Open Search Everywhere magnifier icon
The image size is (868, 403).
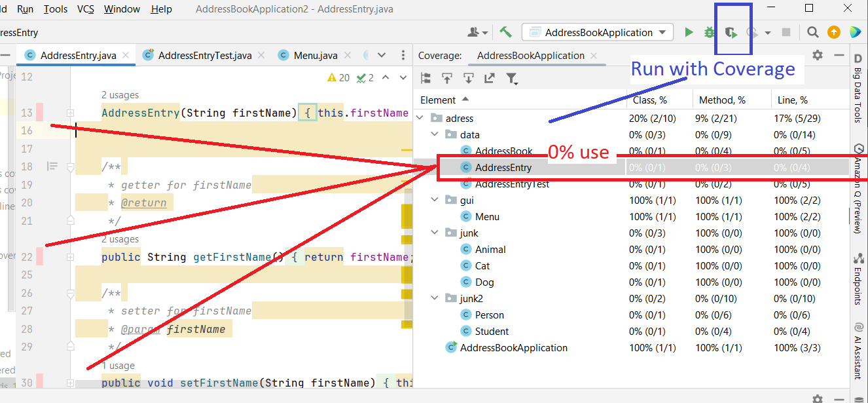[812, 32]
